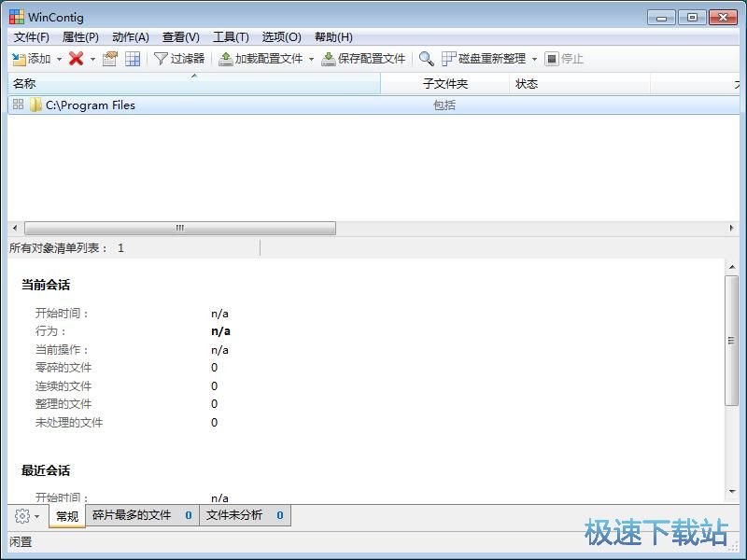Click horizontal scrollbar left arrow
The width and height of the screenshot is (747, 560).
coord(15,228)
